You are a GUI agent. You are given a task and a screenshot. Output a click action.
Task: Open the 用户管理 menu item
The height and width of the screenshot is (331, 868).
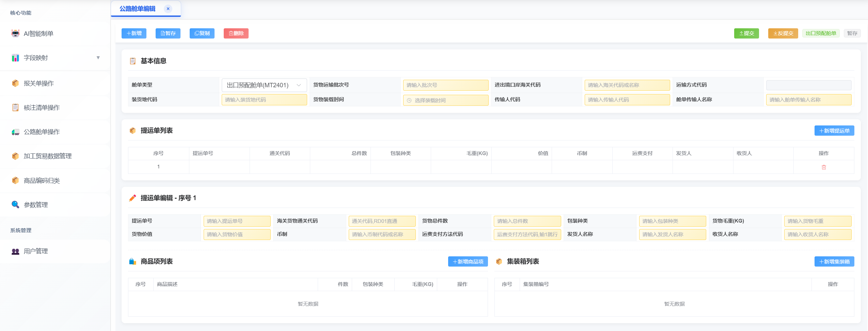click(x=55, y=251)
